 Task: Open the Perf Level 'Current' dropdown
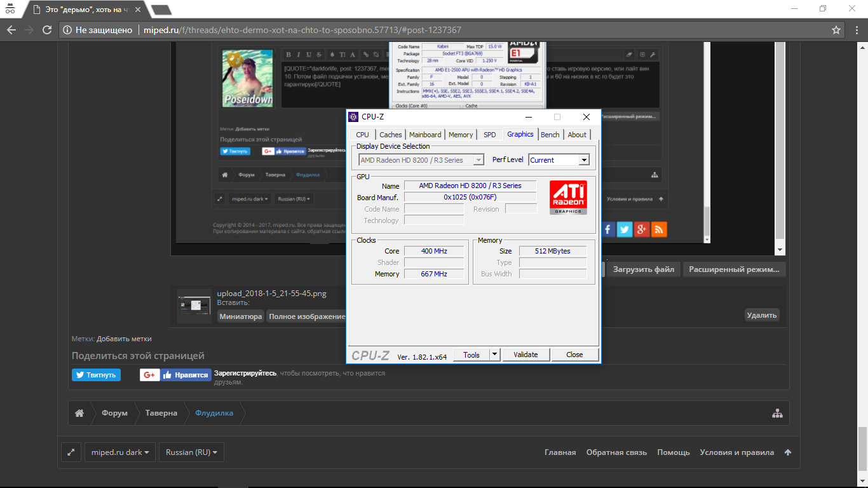pyautogui.click(x=559, y=160)
